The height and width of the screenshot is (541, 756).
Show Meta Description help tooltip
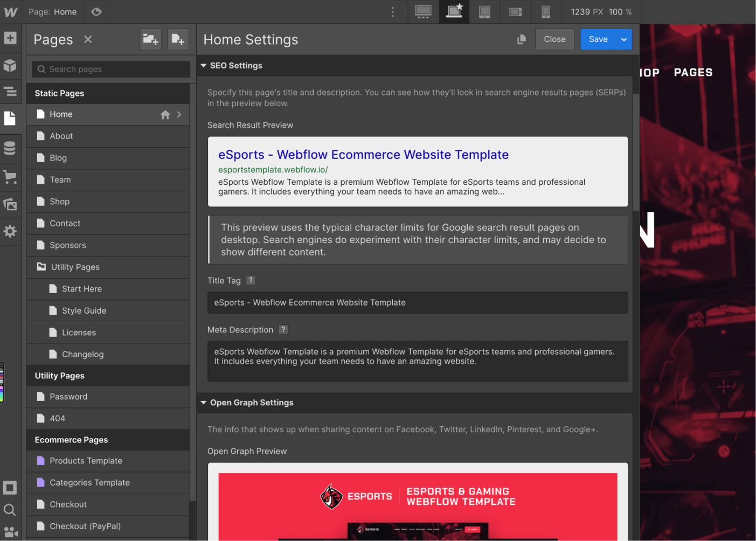(283, 329)
